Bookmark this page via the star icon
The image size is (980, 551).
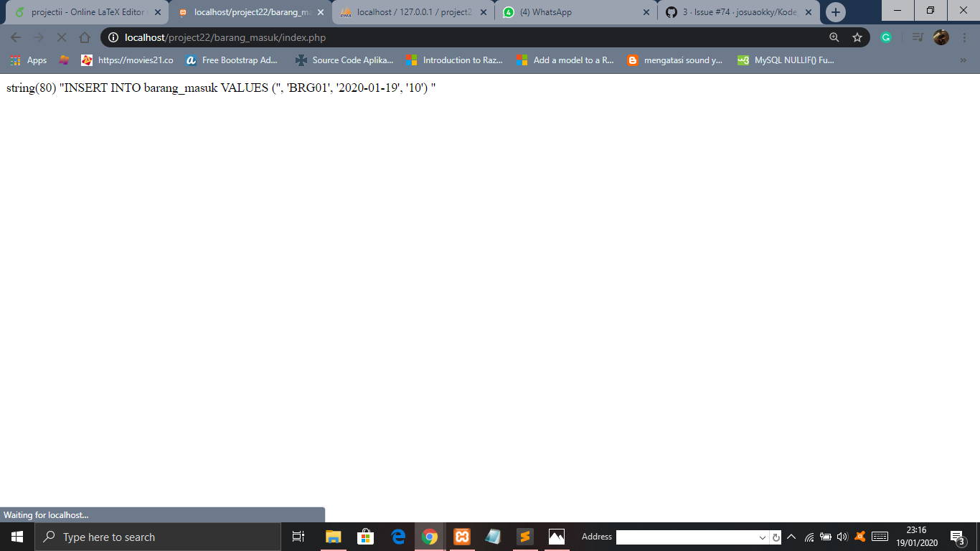(857, 37)
